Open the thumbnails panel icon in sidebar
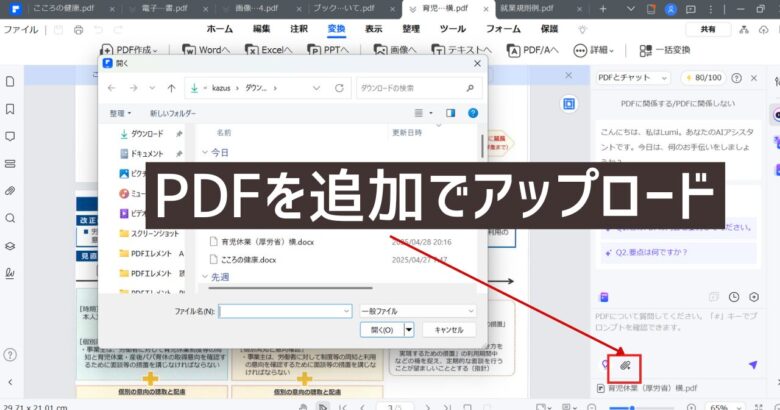This screenshot has height=410, width=780. click(10, 82)
